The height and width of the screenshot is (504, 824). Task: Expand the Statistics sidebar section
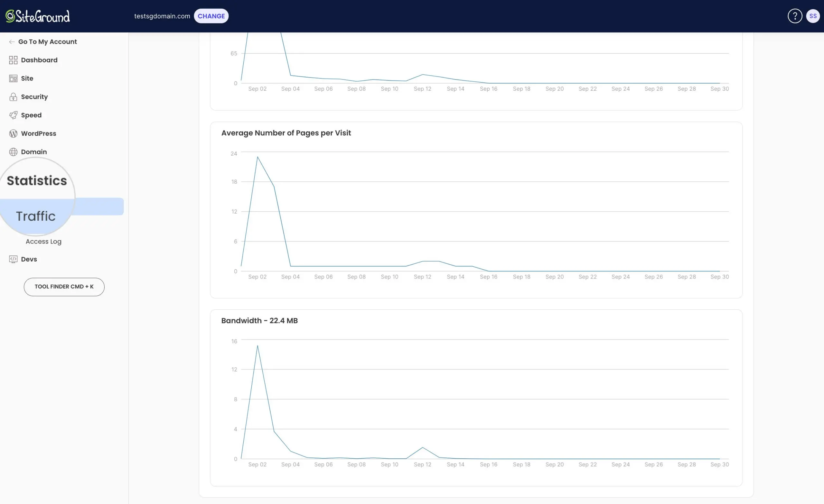[x=37, y=181]
